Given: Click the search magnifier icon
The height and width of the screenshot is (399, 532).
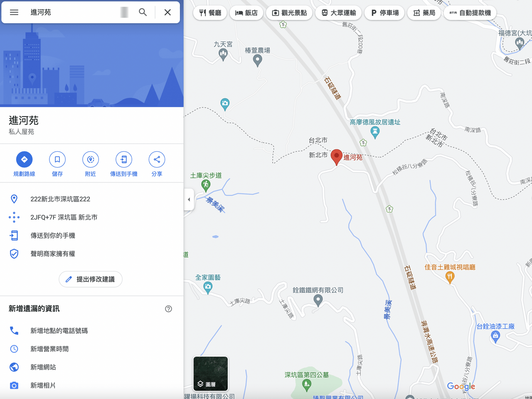Looking at the screenshot, I should pyautogui.click(x=143, y=12).
